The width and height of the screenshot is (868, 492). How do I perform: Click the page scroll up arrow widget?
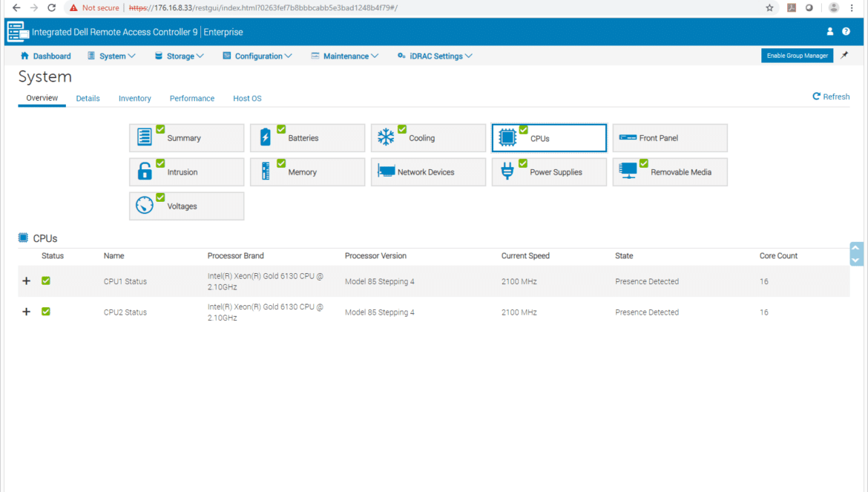pyautogui.click(x=856, y=247)
